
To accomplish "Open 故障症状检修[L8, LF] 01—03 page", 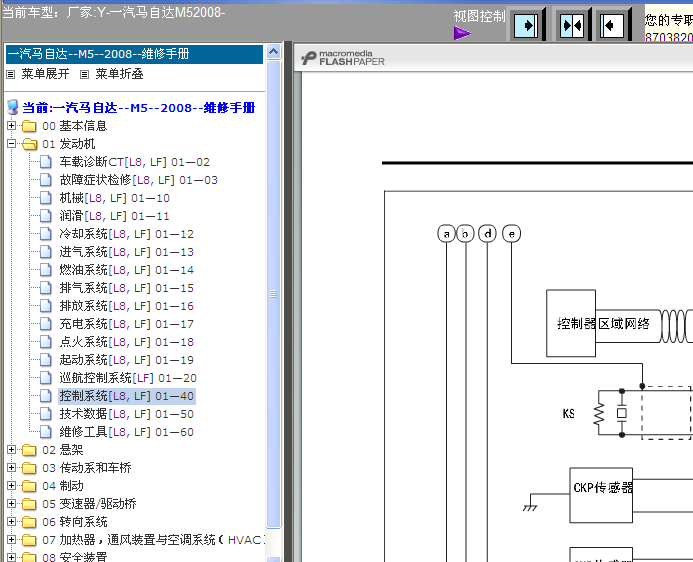I will coord(138,180).
